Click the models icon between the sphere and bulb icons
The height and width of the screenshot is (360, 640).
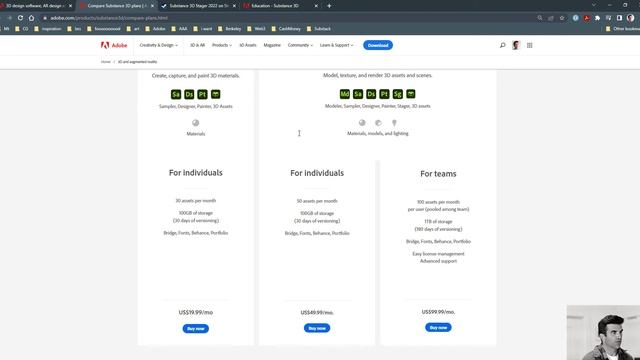(378, 122)
